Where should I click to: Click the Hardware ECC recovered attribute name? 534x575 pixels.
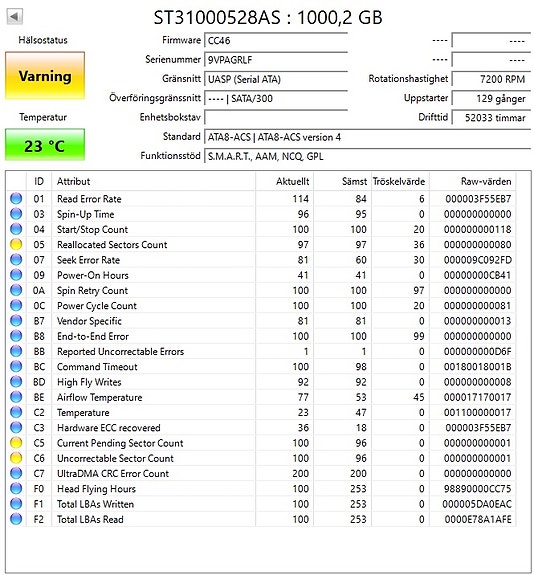(x=109, y=428)
